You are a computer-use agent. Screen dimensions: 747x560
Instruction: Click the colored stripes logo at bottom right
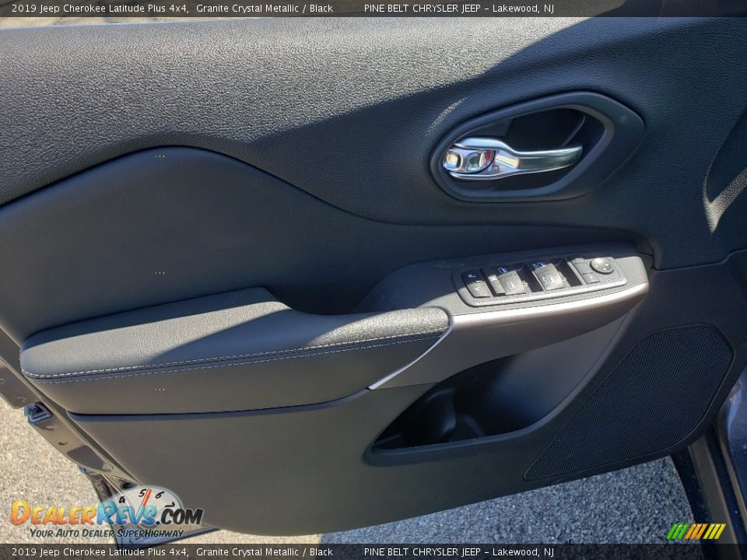pos(696,531)
